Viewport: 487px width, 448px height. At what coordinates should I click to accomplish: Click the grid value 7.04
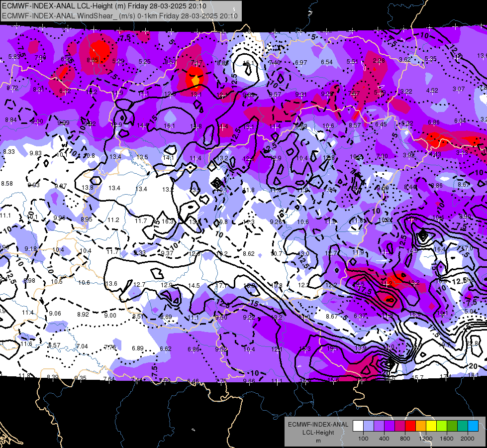point(82,346)
